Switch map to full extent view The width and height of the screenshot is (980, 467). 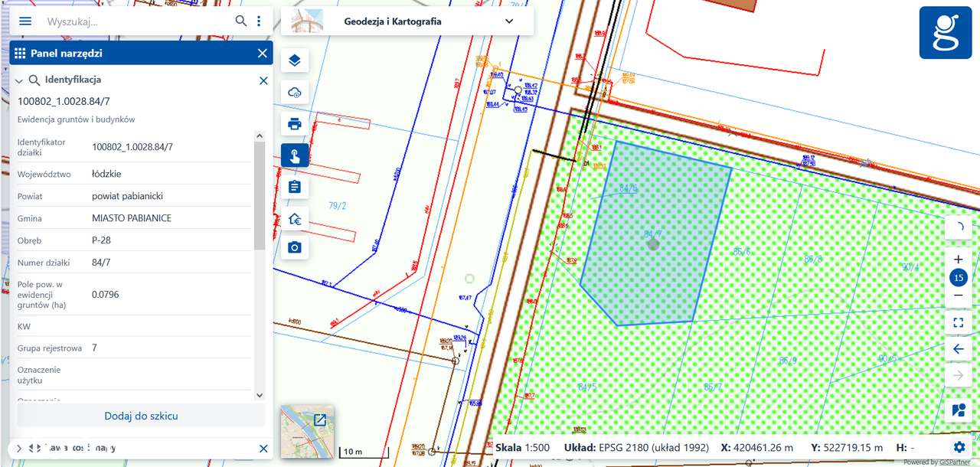(x=958, y=322)
